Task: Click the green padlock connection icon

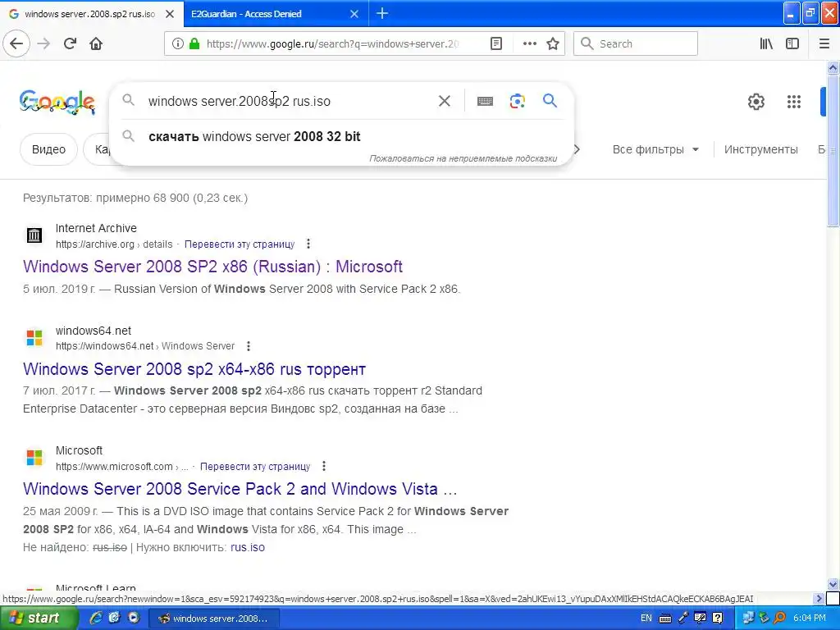Action: (x=194, y=44)
